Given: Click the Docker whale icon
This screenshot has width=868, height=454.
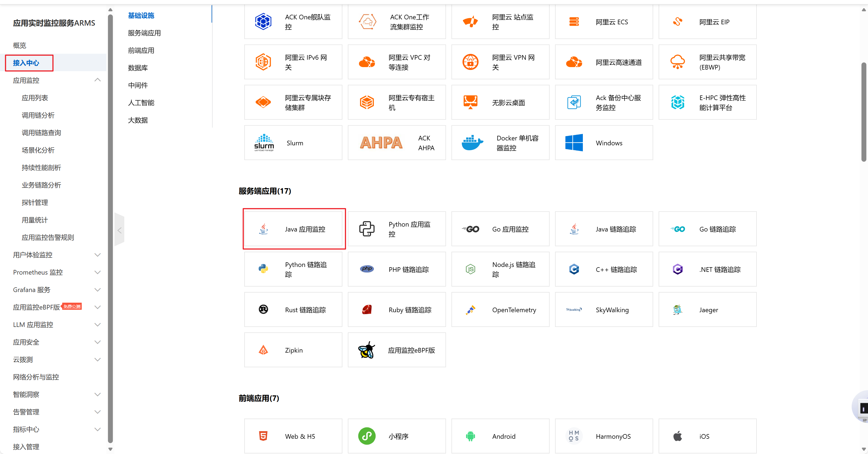Looking at the screenshot, I should pos(472,143).
